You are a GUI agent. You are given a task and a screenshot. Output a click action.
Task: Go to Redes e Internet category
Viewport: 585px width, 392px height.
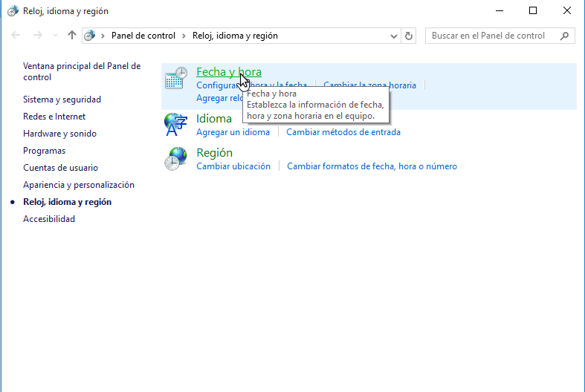[54, 117]
